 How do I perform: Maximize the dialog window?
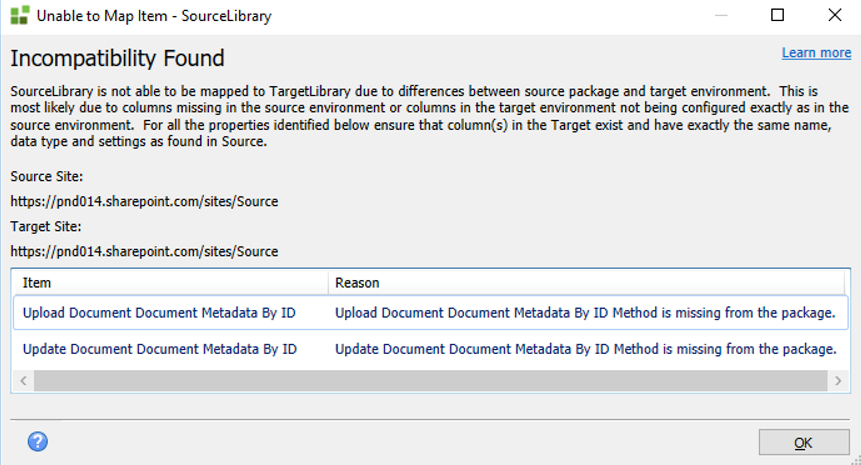pyautogui.click(x=777, y=16)
